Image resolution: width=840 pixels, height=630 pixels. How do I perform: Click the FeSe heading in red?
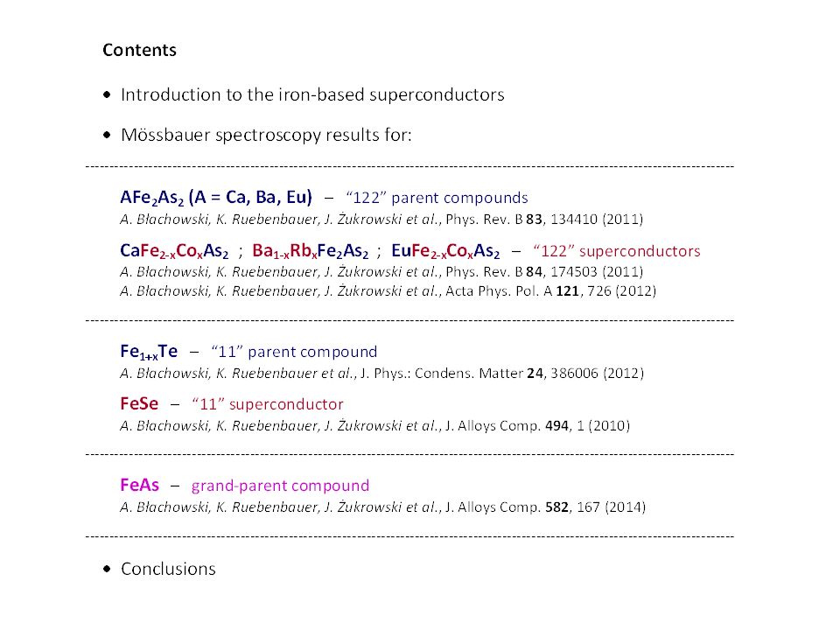pos(139,403)
